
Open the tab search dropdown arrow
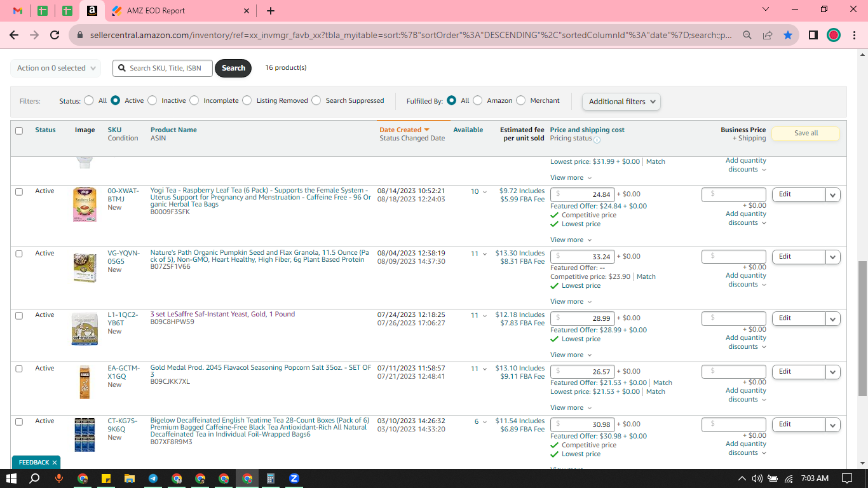tap(765, 10)
